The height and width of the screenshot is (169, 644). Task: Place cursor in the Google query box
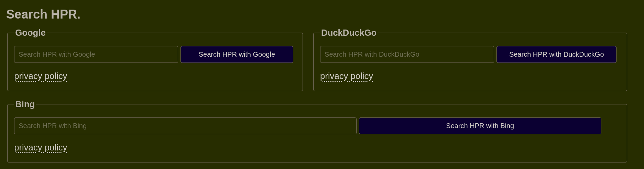(x=96, y=54)
